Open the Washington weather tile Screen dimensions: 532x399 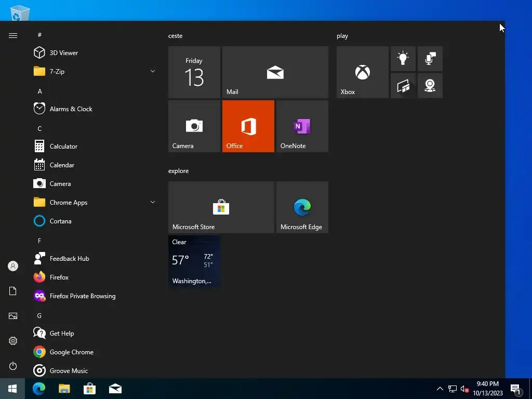194,261
